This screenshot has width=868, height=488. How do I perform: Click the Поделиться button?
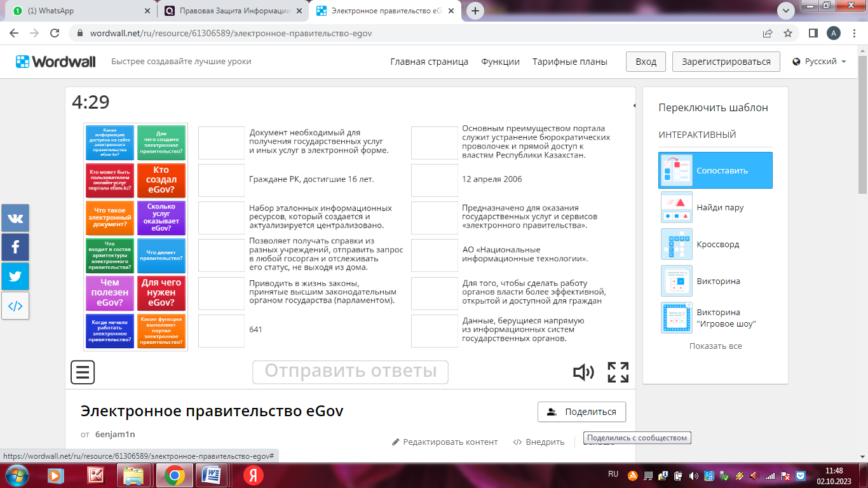[581, 412]
